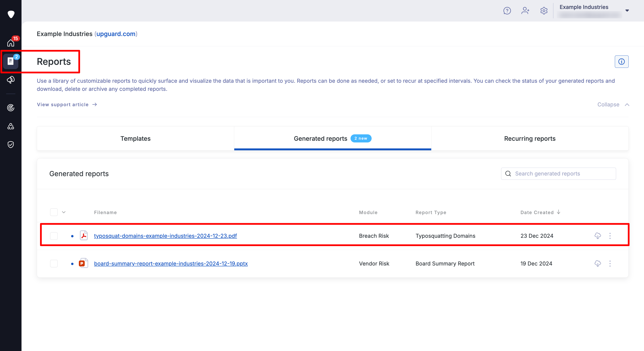
Task: Open typosquat-domains-example-industries-2024-12-23.pdf
Action: pos(165,236)
